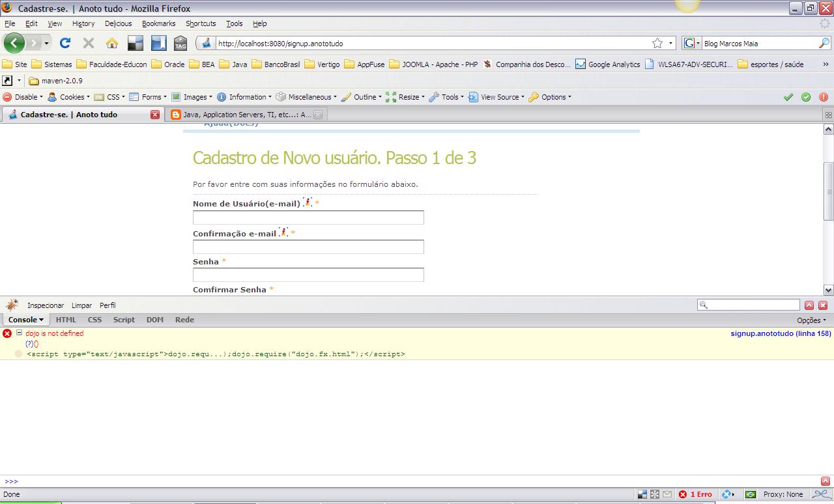834x504 pixels.
Task: Click the Brazil flag icon in status bar
Action: coord(750,494)
